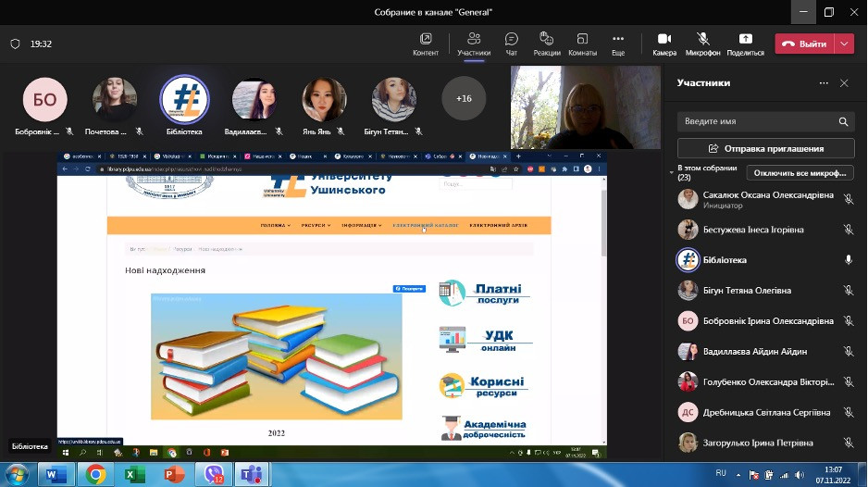
Task: Adjust the volume speaker icon in system tray
Action: click(x=799, y=475)
